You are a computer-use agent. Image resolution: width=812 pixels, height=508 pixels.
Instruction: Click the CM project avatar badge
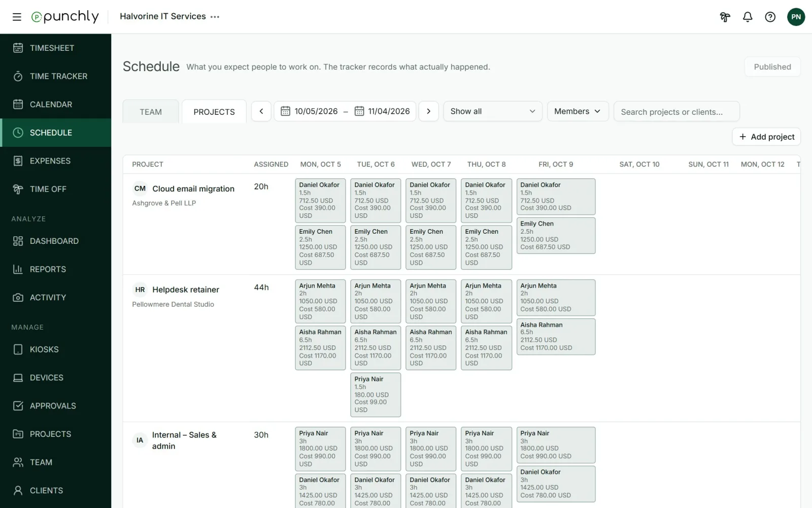click(x=140, y=188)
